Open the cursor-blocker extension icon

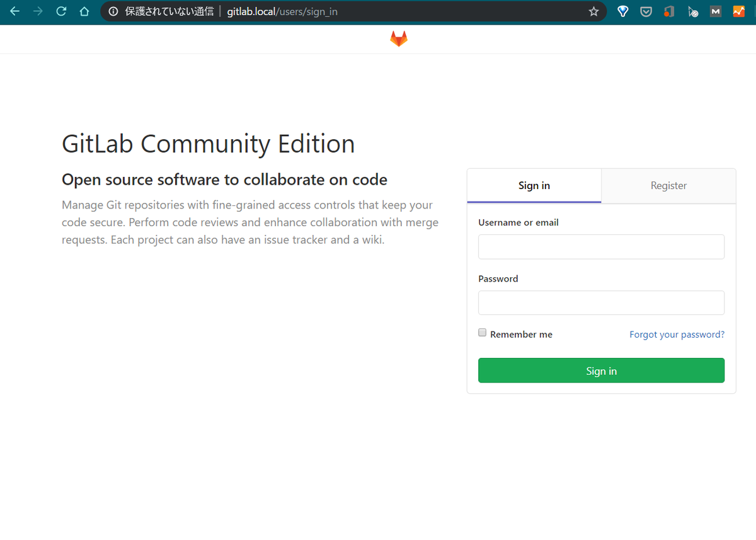click(692, 11)
